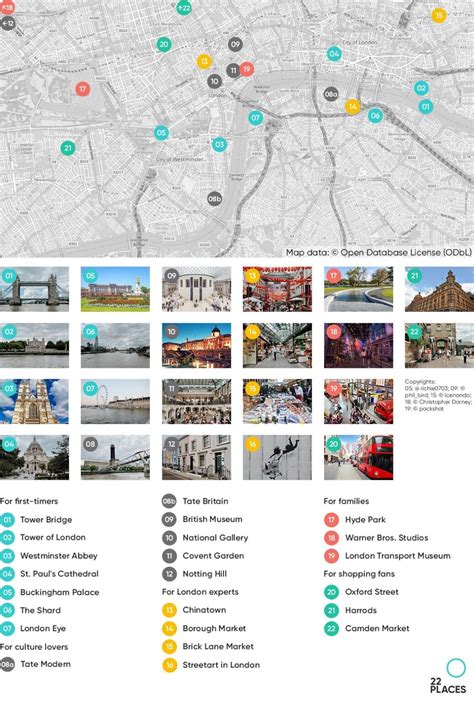
Task: Click the 'For culture lovers' heading
Action: click(34, 646)
